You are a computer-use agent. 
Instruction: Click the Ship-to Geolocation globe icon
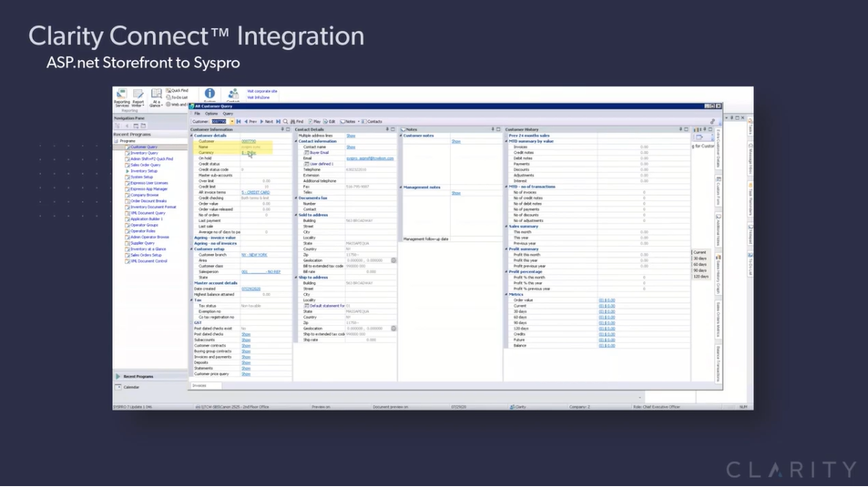(x=393, y=329)
